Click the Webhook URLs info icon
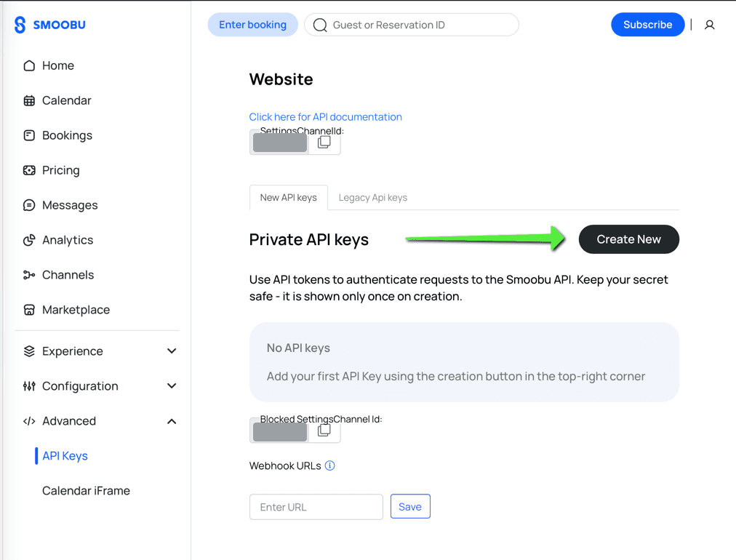The width and height of the screenshot is (736, 560). (x=330, y=465)
